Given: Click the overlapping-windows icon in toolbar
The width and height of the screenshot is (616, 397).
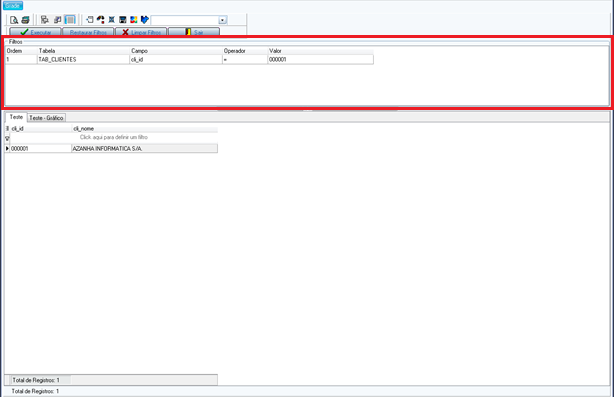Looking at the screenshot, I should pyautogui.click(x=57, y=20).
